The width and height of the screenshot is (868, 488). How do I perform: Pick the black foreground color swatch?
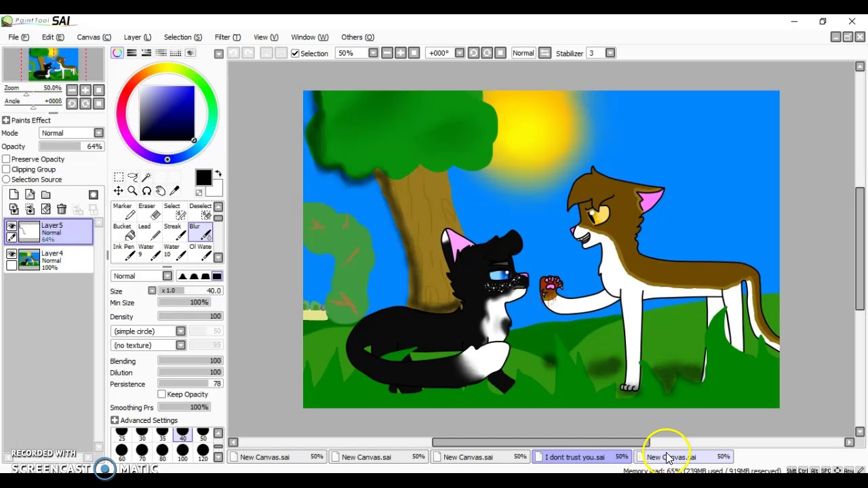point(203,178)
